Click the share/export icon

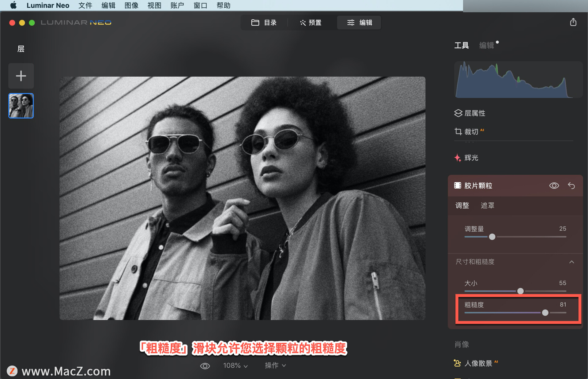[573, 22]
